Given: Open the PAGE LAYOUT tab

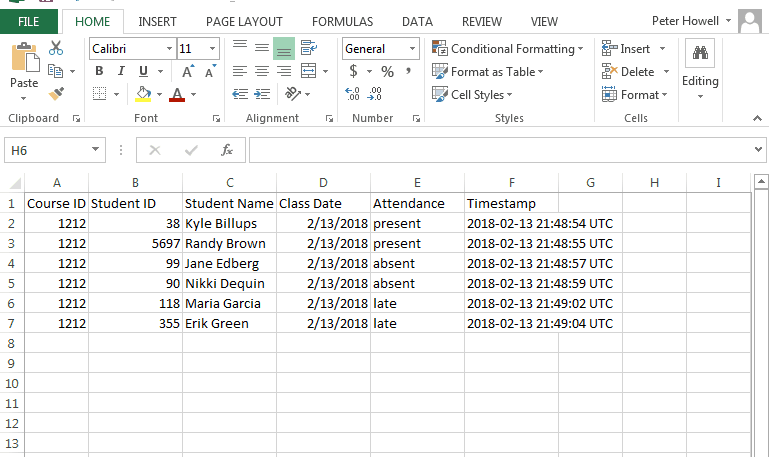Looking at the screenshot, I should [x=244, y=21].
